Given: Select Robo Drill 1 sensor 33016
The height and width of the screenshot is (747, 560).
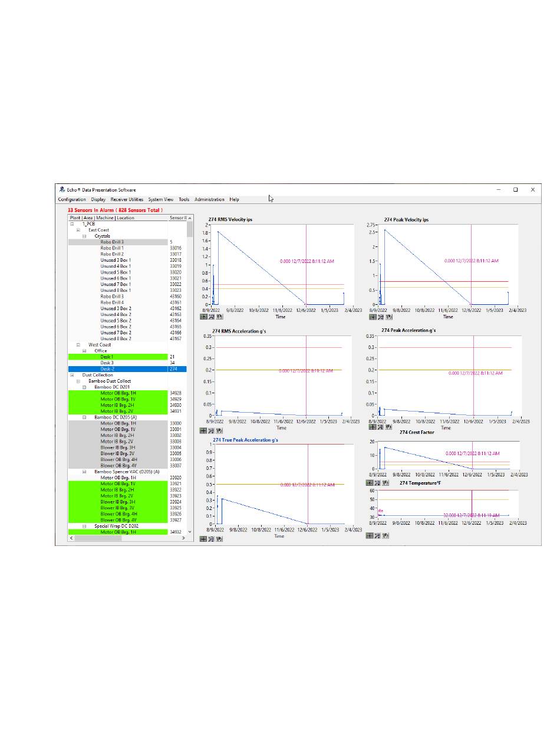Looking at the screenshot, I should (x=127, y=248).
